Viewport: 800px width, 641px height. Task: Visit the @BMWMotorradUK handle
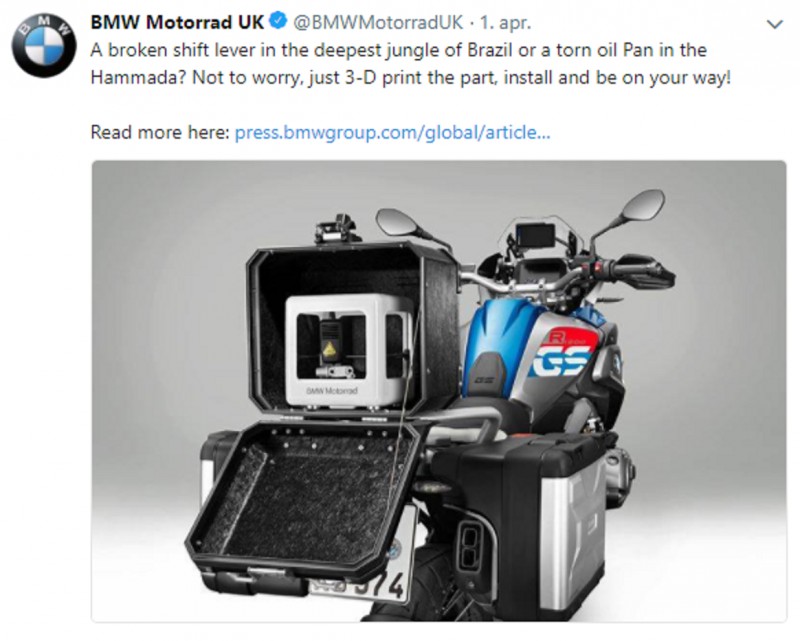point(377,22)
